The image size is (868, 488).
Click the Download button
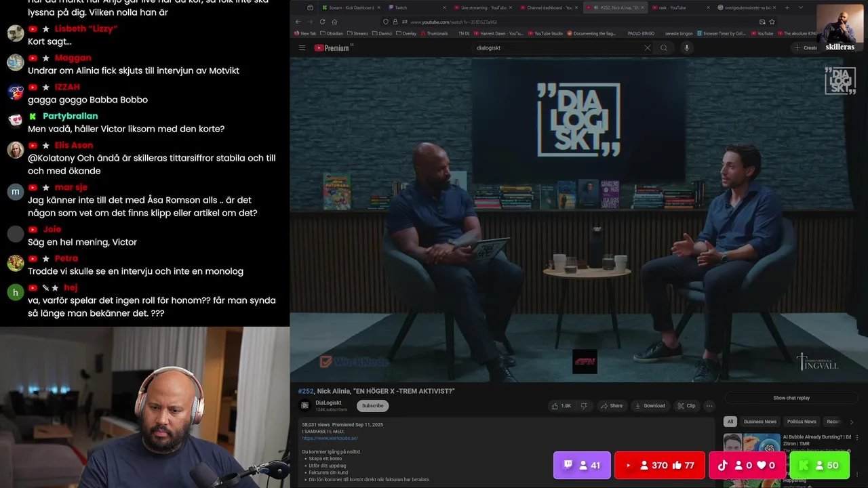click(650, 406)
